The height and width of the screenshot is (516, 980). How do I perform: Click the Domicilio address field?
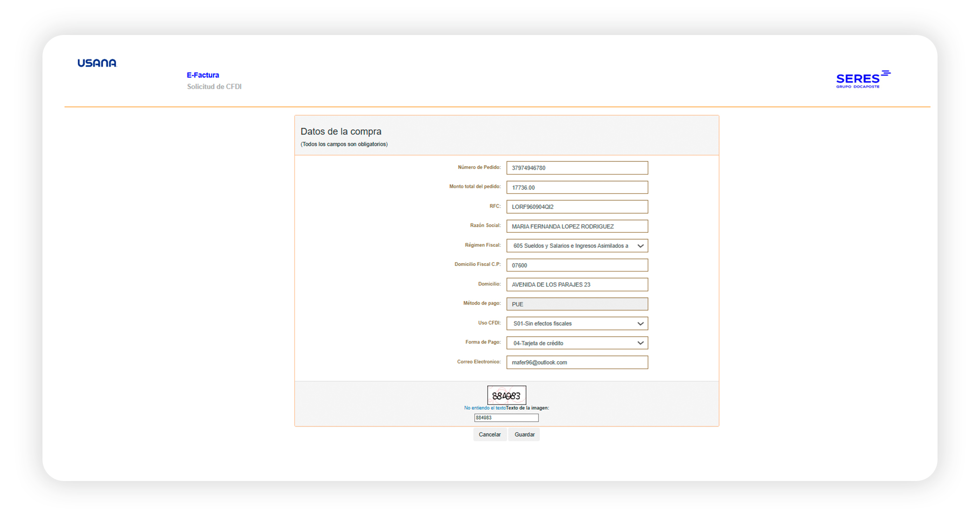pos(577,285)
